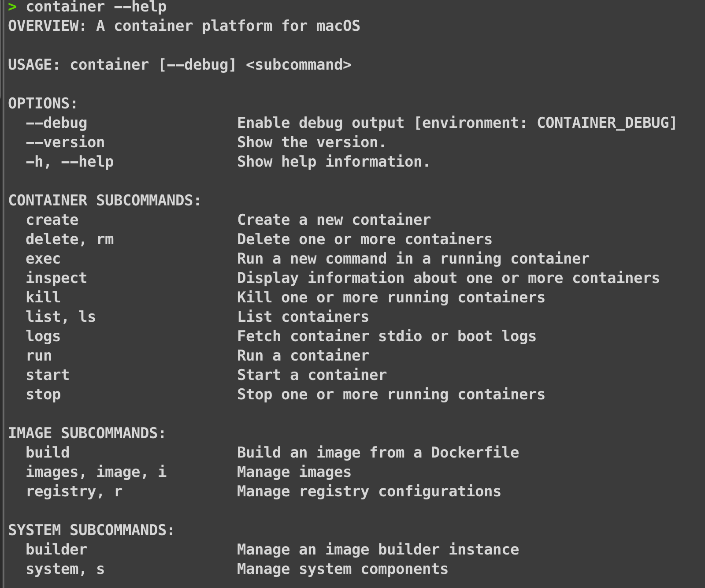Click the 'inspect' subcommand name
This screenshot has width=705, height=588.
point(56,278)
